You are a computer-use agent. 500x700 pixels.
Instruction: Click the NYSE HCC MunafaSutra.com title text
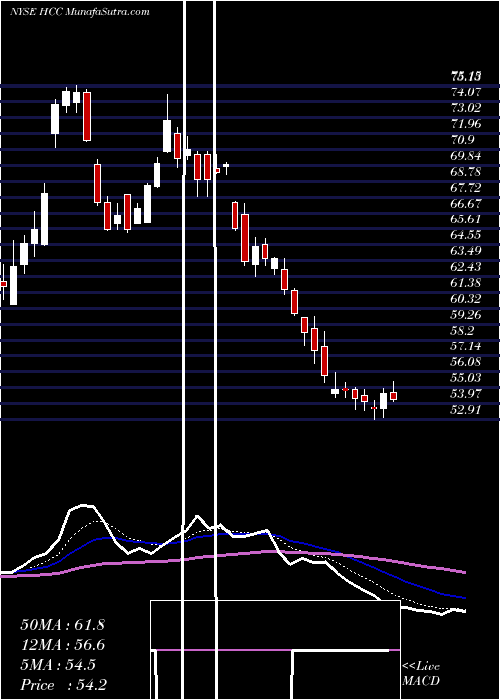[79, 12]
